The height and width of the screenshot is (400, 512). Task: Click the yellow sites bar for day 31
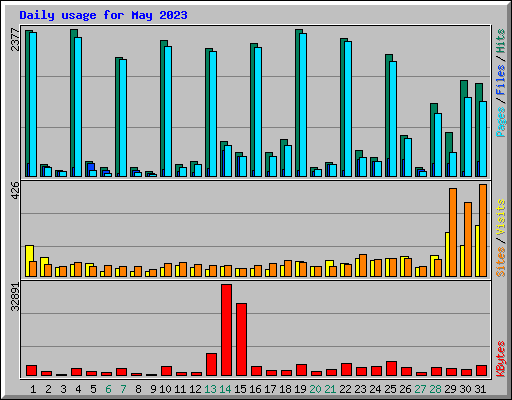click(477, 251)
